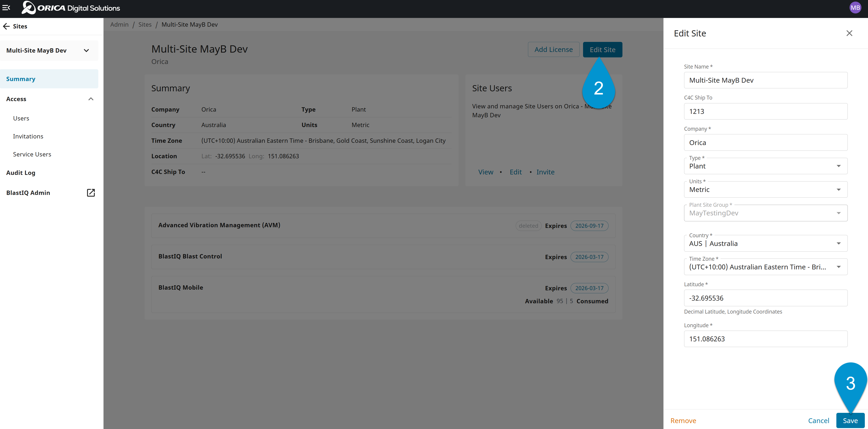Go back to Sites with arrow

[x=6, y=26]
